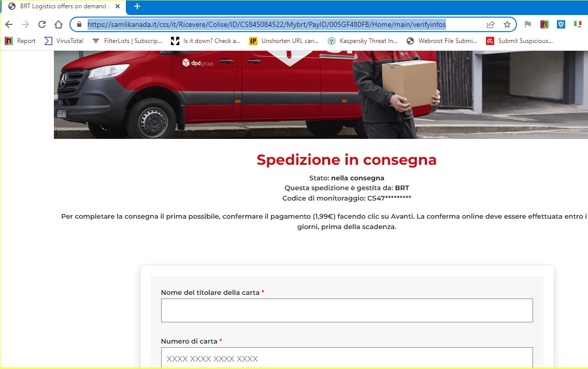Open the Unshorten URL bookmark
The width and height of the screenshot is (588, 369).
[x=284, y=41]
